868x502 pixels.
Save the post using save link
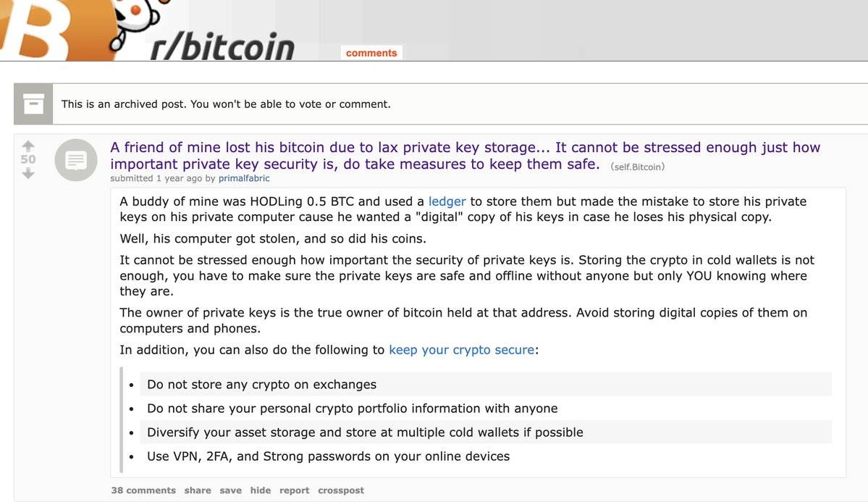(x=230, y=490)
